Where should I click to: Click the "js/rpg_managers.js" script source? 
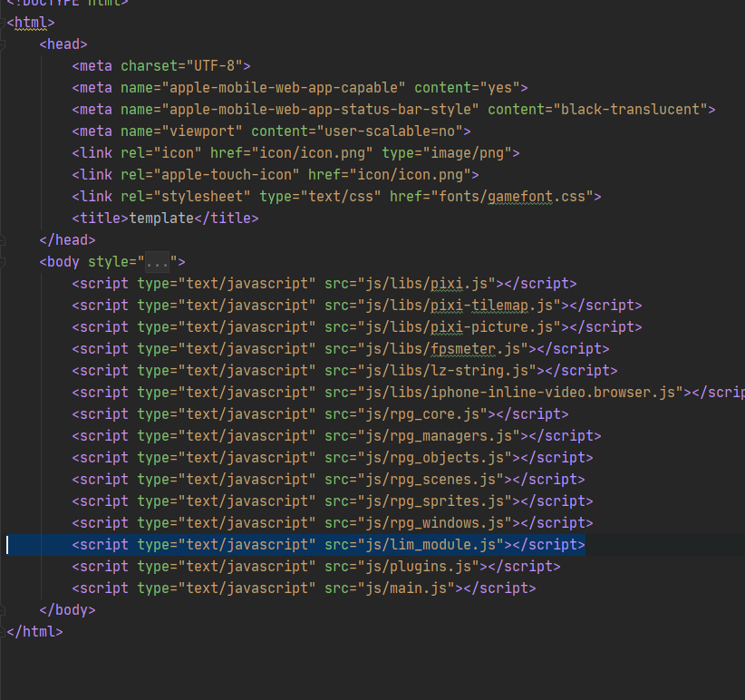click(x=439, y=437)
